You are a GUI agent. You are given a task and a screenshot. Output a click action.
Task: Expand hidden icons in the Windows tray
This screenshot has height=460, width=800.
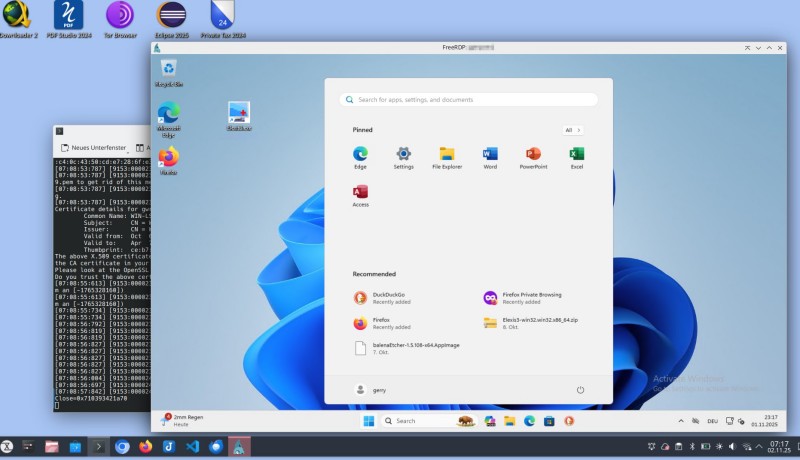(x=681, y=421)
